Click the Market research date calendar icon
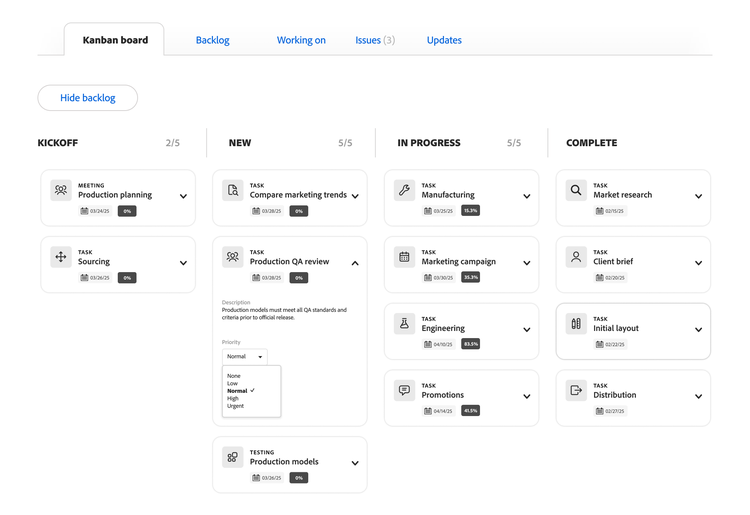 click(x=599, y=211)
